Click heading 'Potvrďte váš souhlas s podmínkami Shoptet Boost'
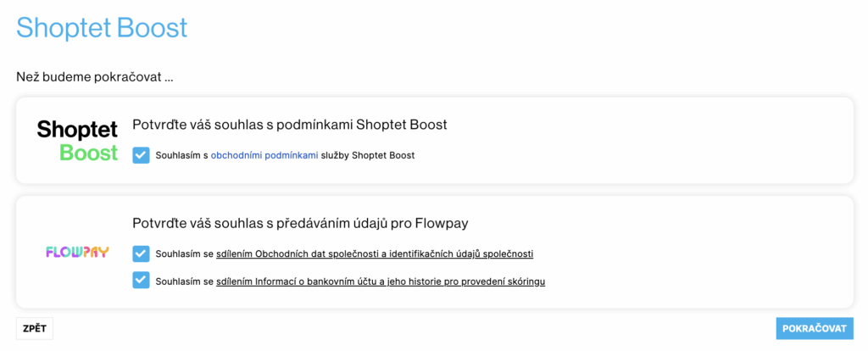The width and height of the screenshot is (868, 351). click(290, 125)
